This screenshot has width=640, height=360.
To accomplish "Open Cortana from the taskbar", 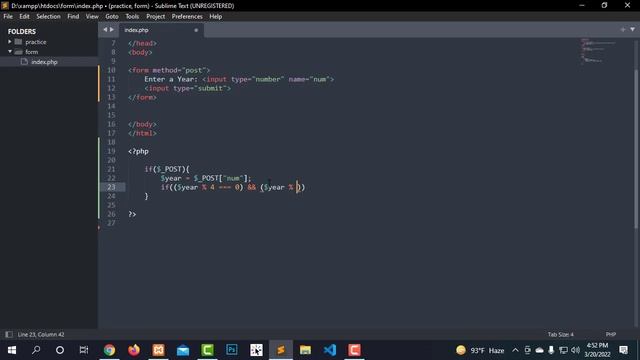I will click(60, 350).
